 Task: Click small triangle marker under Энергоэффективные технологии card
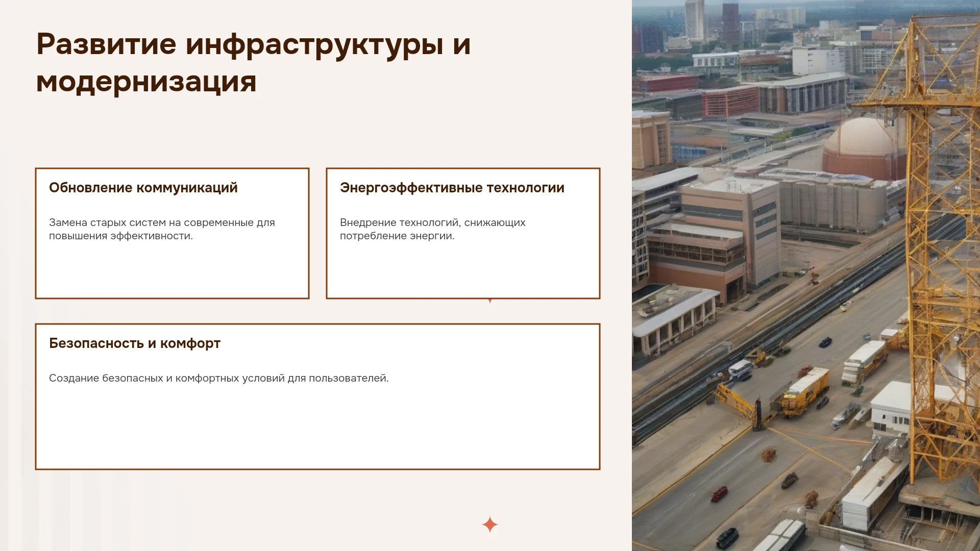pos(490,301)
